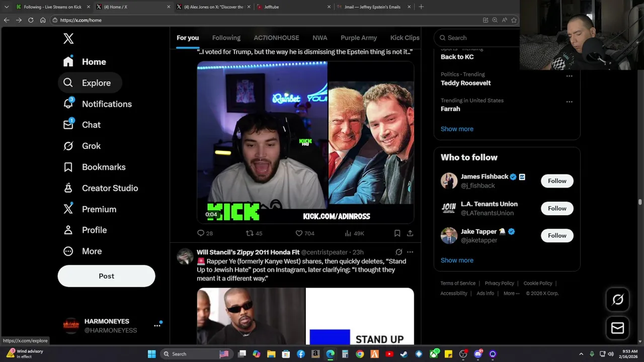The image size is (644, 362).
Task: Reply to the Adin Ross video post
Action: [205, 233]
